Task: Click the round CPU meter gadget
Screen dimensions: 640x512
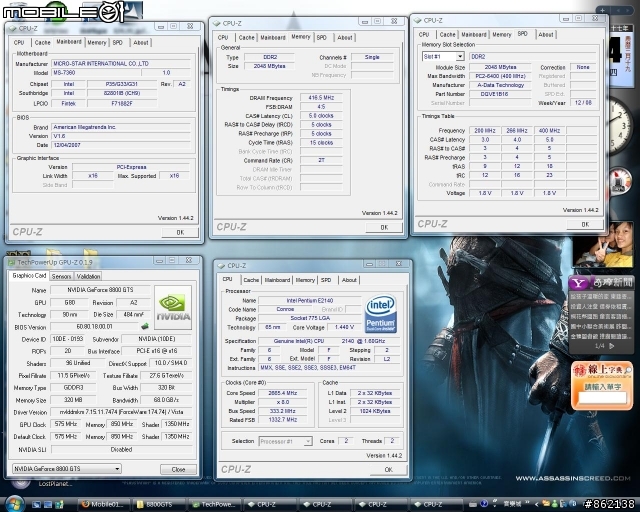Action: click(620, 180)
